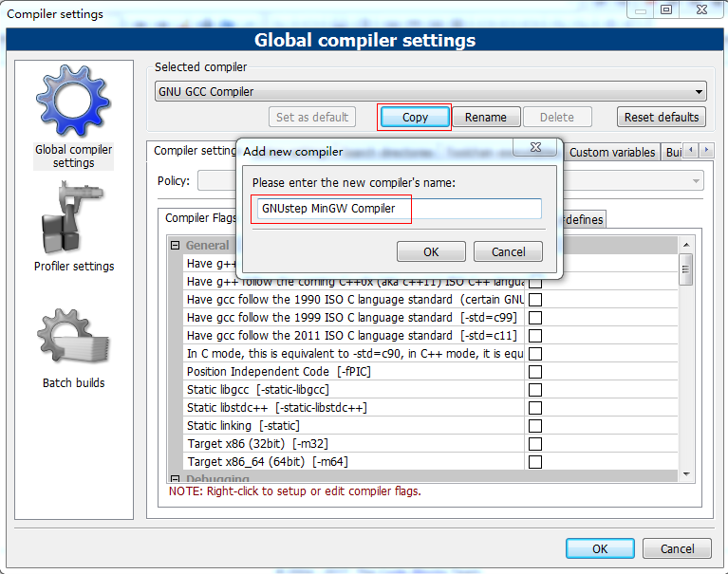Enable Target x86_64 (64bit) -m64 checkbox
Image resolution: width=728 pixels, height=574 pixels.
535,462
